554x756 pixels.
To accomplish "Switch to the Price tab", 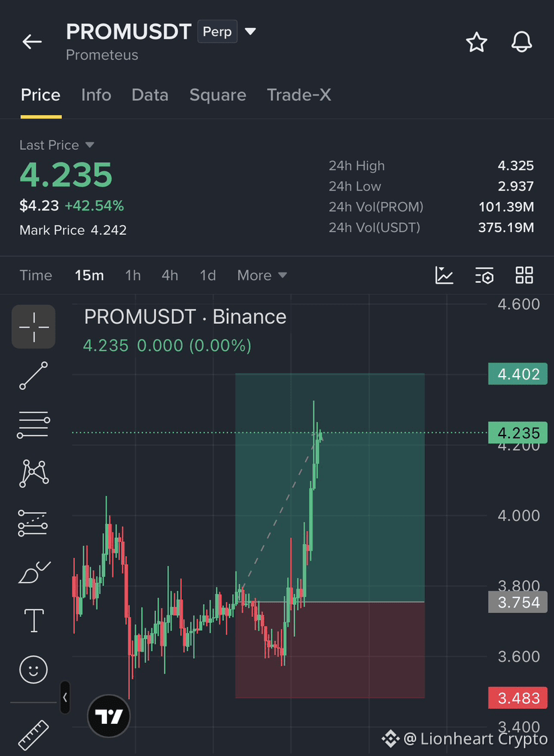I will click(x=41, y=95).
